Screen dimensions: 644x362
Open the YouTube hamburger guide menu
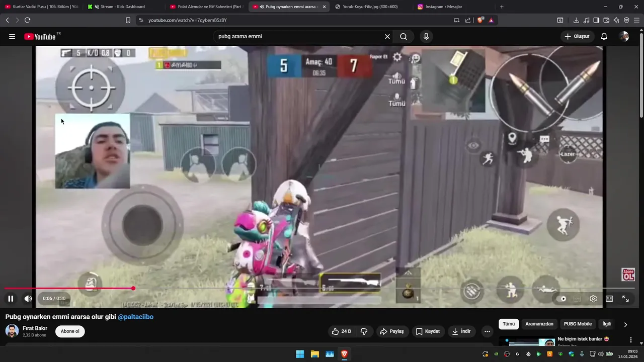12,37
